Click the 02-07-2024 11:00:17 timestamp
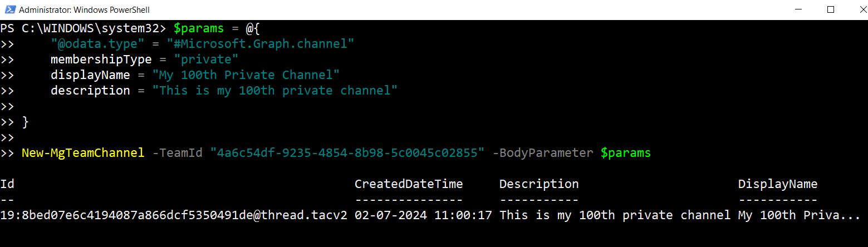Image resolution: width=868 pixels, height=247 pixels. [x=423, y=215]
